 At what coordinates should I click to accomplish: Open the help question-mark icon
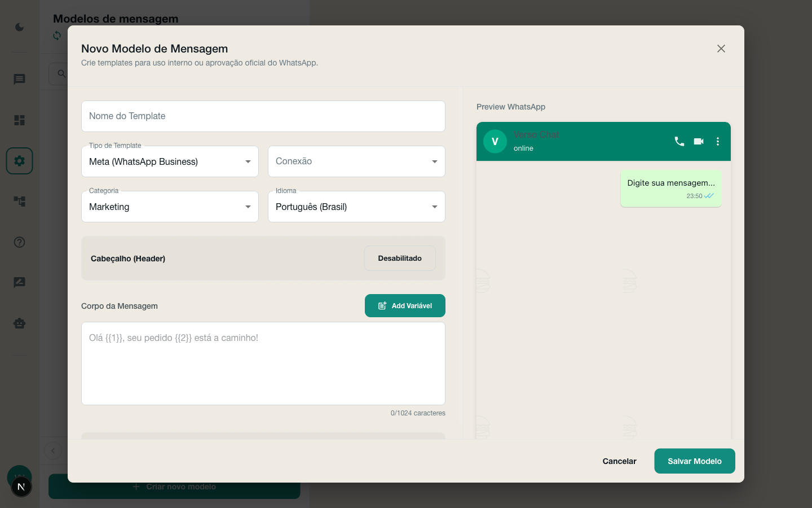19,242
